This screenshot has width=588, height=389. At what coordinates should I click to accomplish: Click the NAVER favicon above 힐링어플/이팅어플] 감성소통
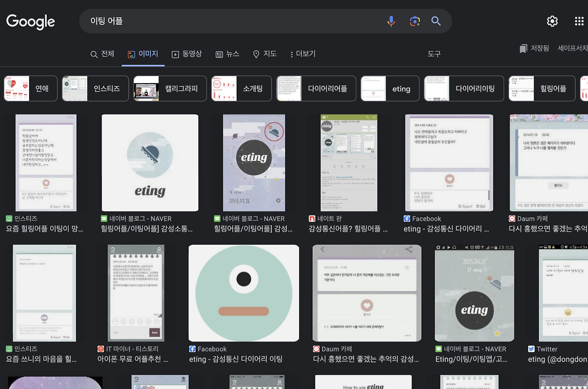point(104,219)
